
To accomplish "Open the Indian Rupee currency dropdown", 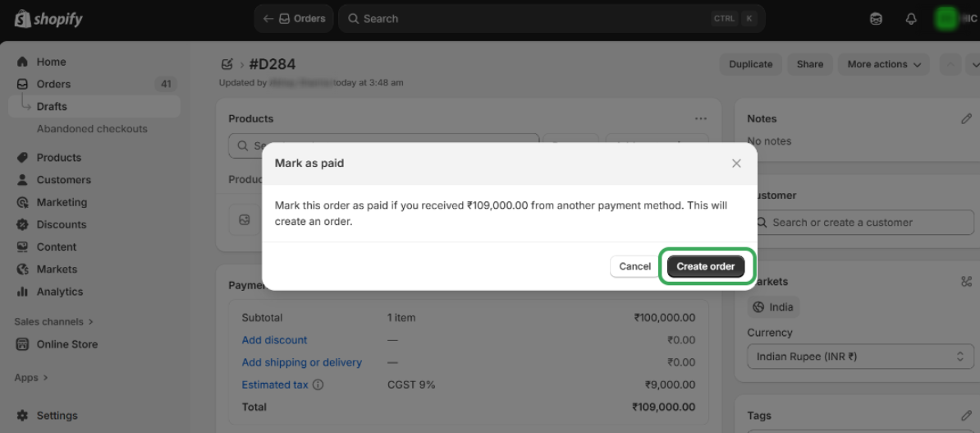I will [x=860, y=357].
